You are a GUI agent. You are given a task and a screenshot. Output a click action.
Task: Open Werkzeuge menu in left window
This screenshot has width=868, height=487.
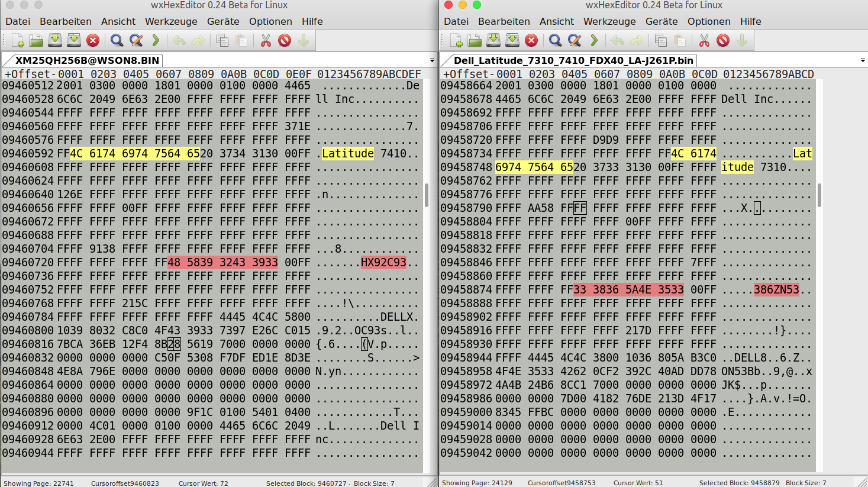[x=171, y=21]
